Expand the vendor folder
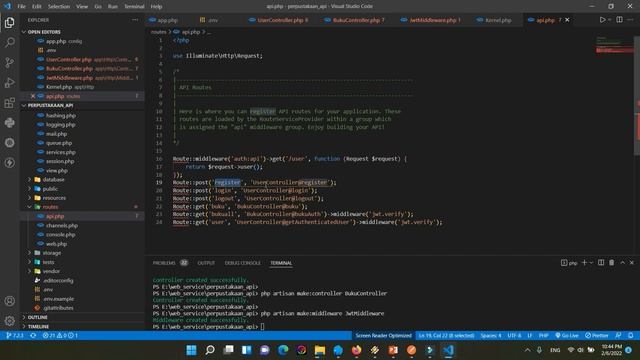 coord(51,271)
